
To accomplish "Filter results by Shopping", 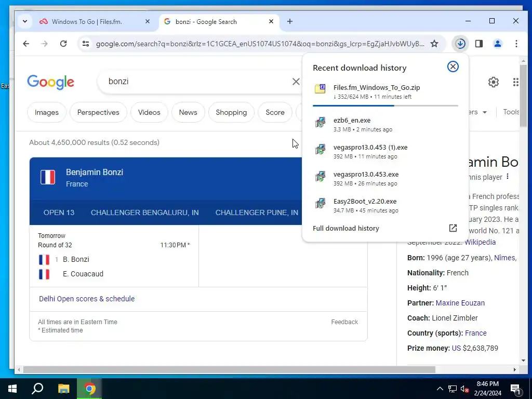I will click(x=231, y=112).
